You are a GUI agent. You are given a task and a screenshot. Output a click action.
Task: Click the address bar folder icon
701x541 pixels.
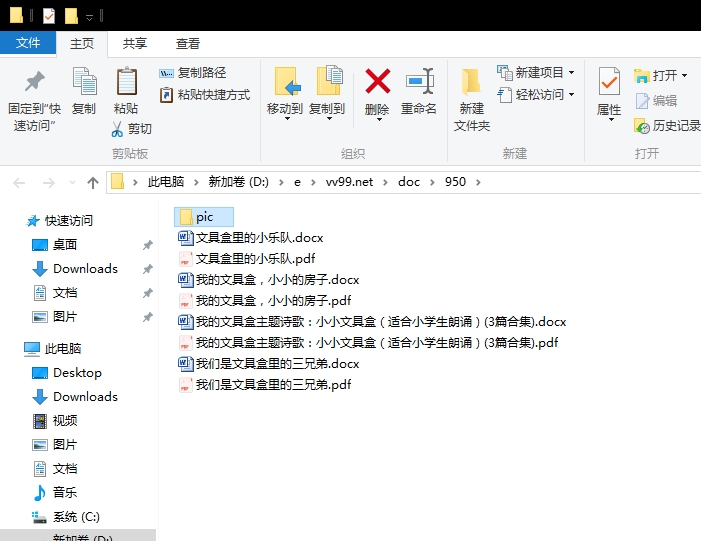tap(117, 182)
